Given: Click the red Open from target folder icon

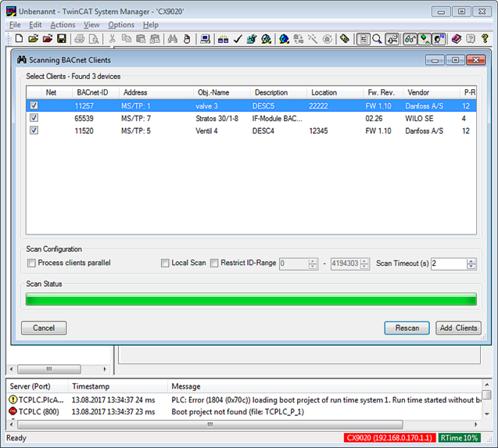Looking at the screenshot, I should click(x=48, y=39).
